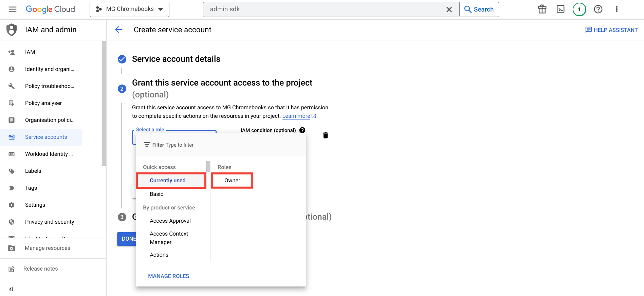Image resolution: width=644 pixels, height=296 pixels.
Task: Choose the Owner role
Action: (232, 181)
